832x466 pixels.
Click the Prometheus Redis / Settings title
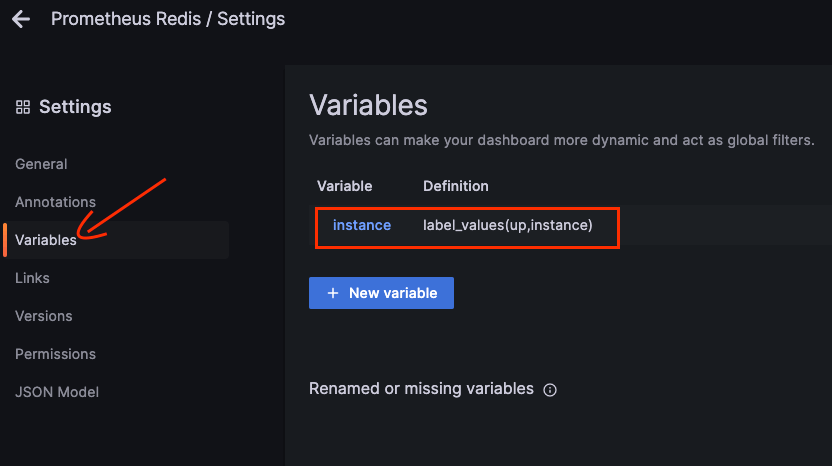coord(168,19)
